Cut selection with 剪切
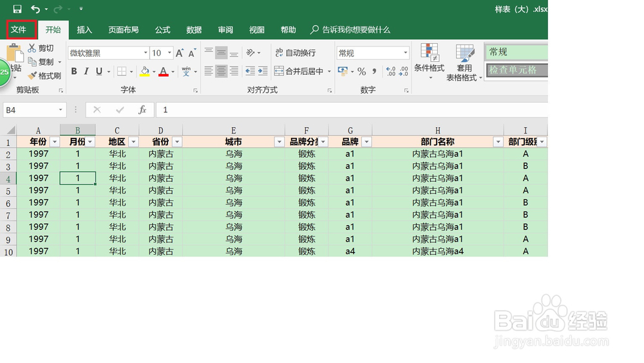 tap(41, 48)
